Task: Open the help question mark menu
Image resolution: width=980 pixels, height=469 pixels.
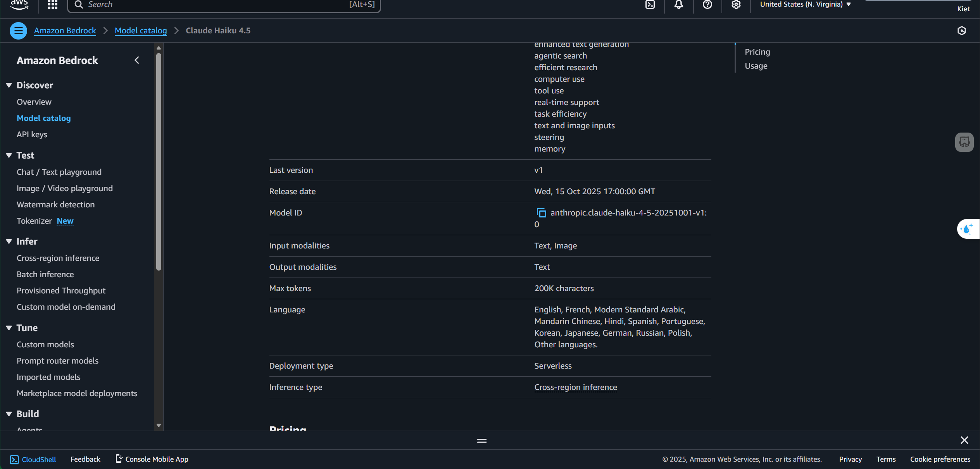Action: pos(707,5)
